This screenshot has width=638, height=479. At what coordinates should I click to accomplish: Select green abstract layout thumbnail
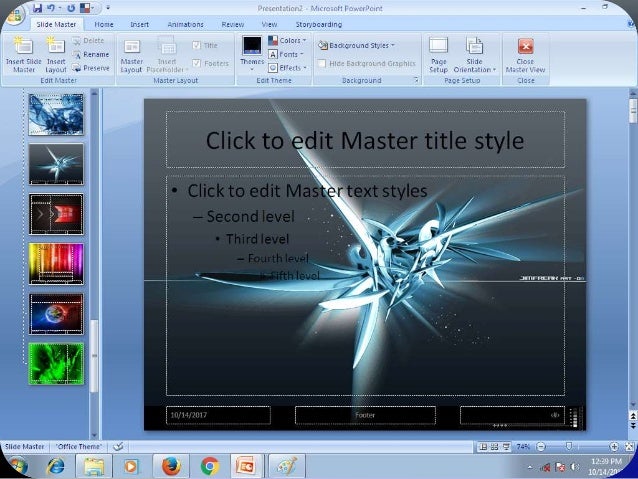click(x=56, y=363)
